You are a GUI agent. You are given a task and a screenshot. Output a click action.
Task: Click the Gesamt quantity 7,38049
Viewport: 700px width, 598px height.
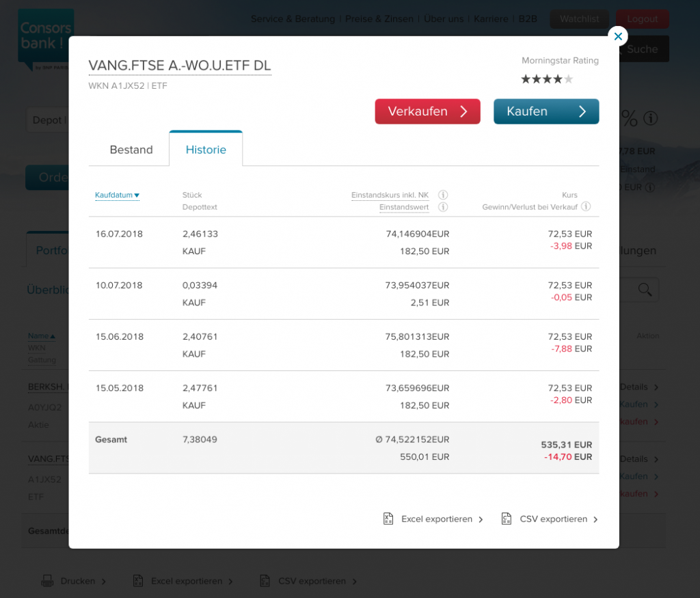tap(200, 439)
